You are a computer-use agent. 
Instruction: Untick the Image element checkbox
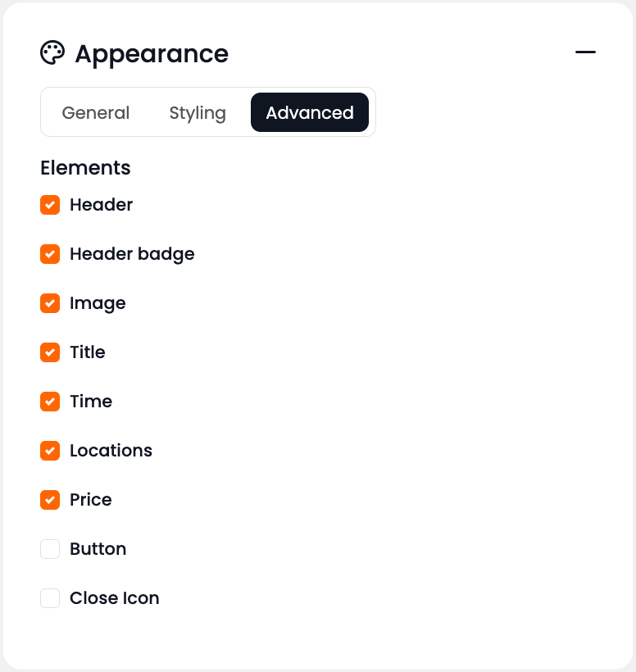click(x=50, y=303)
